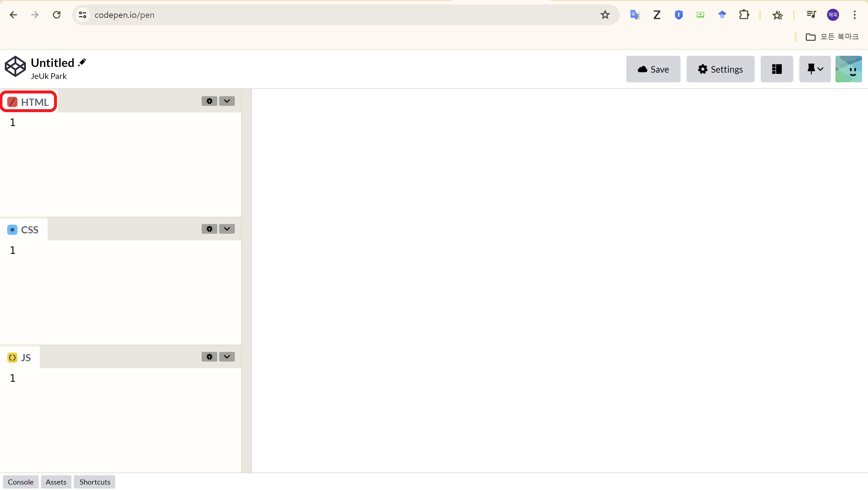The height and width of the screenshot is (490, 868).
Task: Toggle the Console panel
Action: [20, 482]
